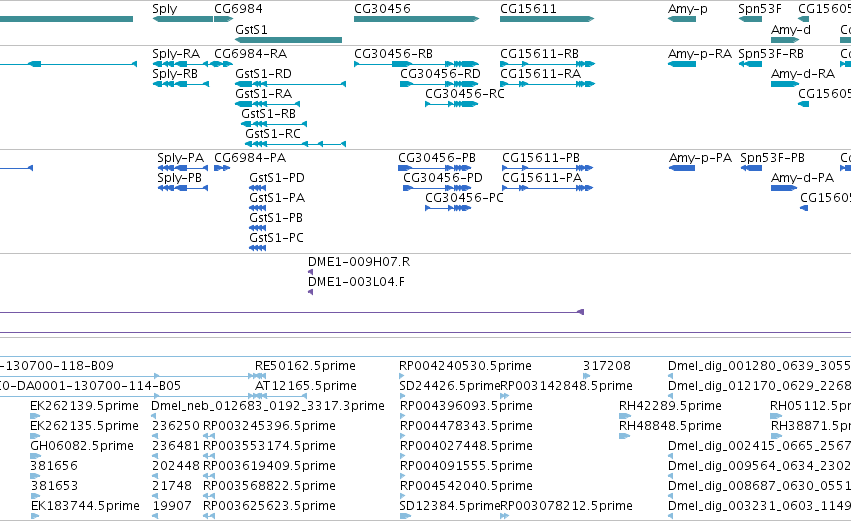The width and height of the screenshot is (851, 521).
Task: Click the Amy-p gene label
Action: pos(688,9)
